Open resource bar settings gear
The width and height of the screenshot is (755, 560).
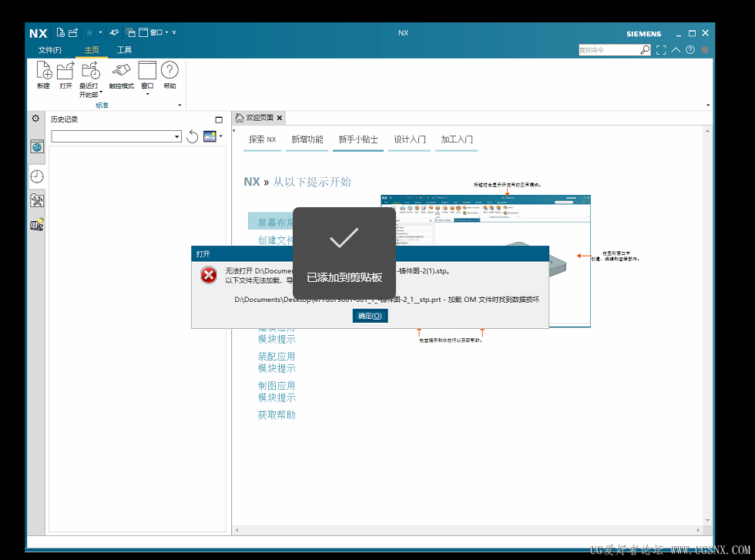(x=35, y=119)
